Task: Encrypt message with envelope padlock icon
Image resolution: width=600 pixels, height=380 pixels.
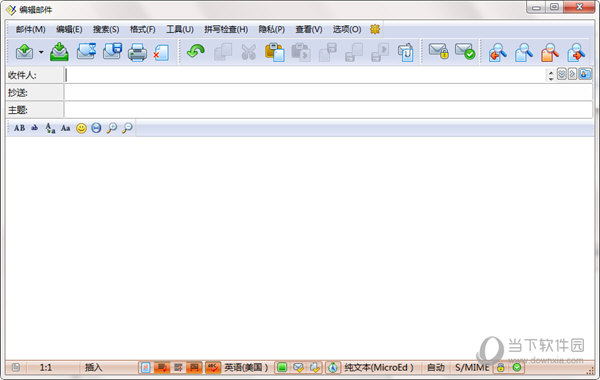Action: point(439,51)
